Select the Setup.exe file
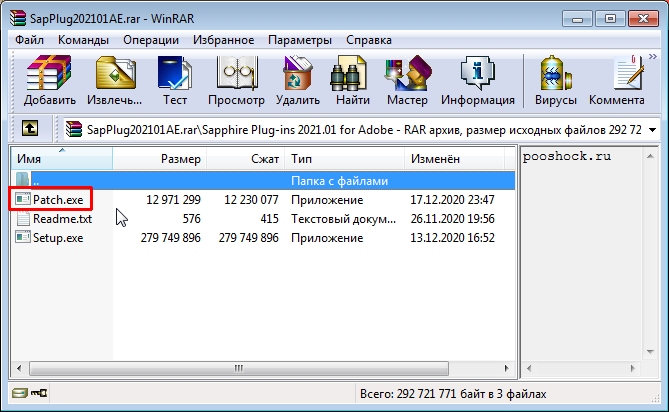The width and height of the screenshot is (669, 412). (58, 238)
